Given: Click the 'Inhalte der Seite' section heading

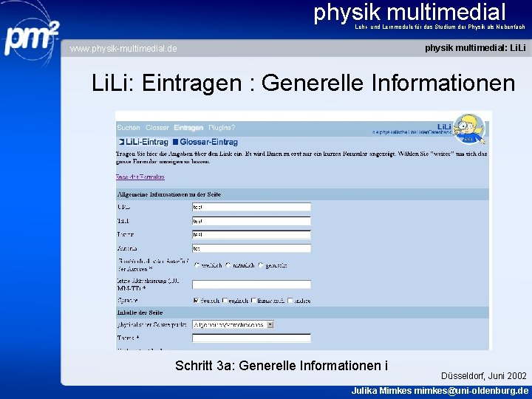Looking at the screenshot, I should 140,313.
